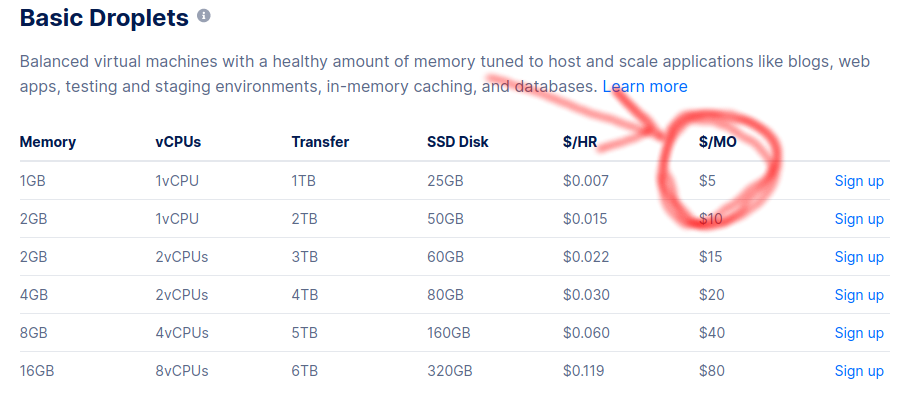Click the Memory column header
915x404 pixels.
click(x=47, y=142)
